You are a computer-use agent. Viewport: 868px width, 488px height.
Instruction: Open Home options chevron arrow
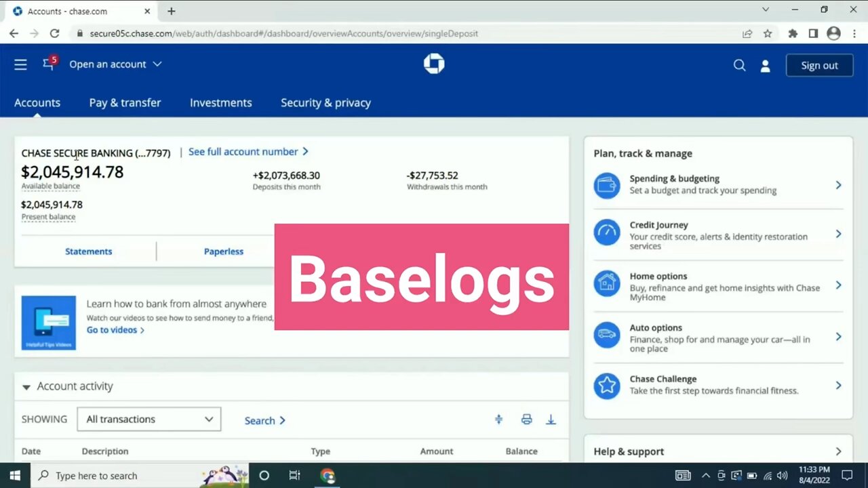point(838,285)
